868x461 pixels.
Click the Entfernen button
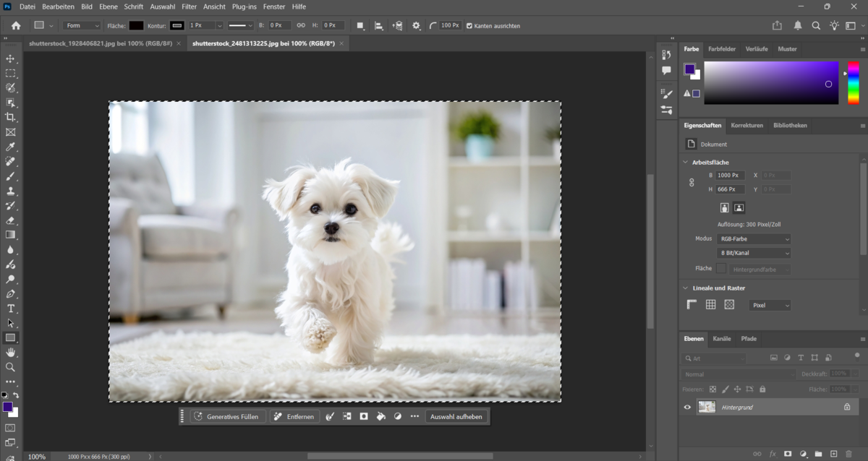(294, 416)
